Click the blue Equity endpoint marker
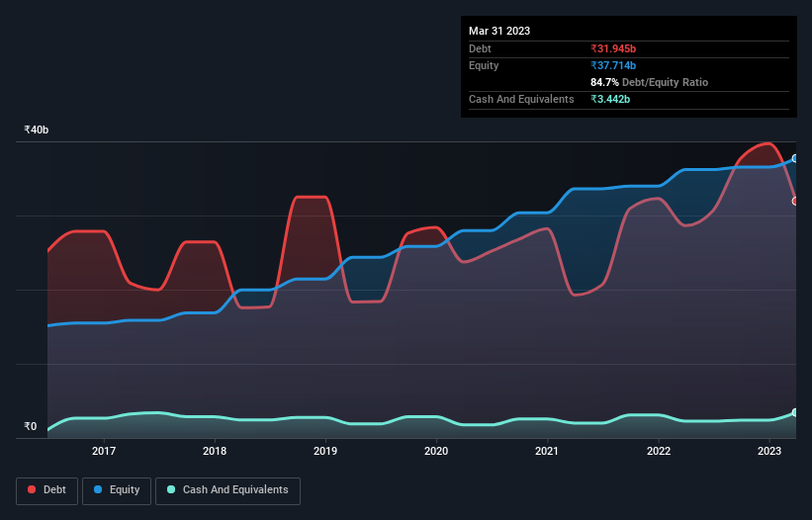 (795, 159)
